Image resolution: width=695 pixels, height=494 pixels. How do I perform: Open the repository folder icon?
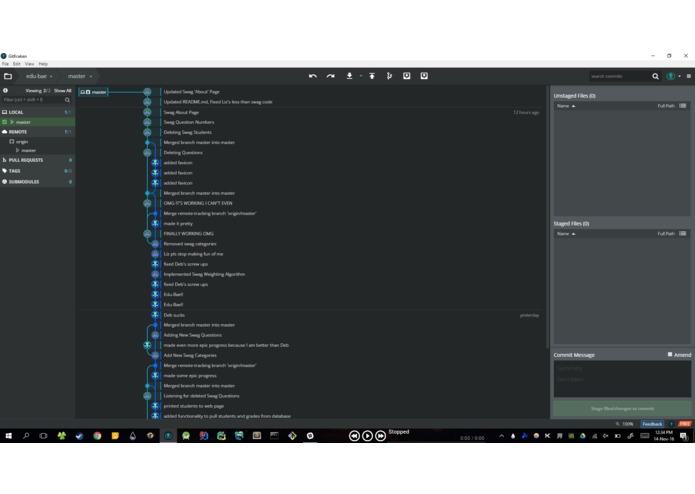pos(8,76)
